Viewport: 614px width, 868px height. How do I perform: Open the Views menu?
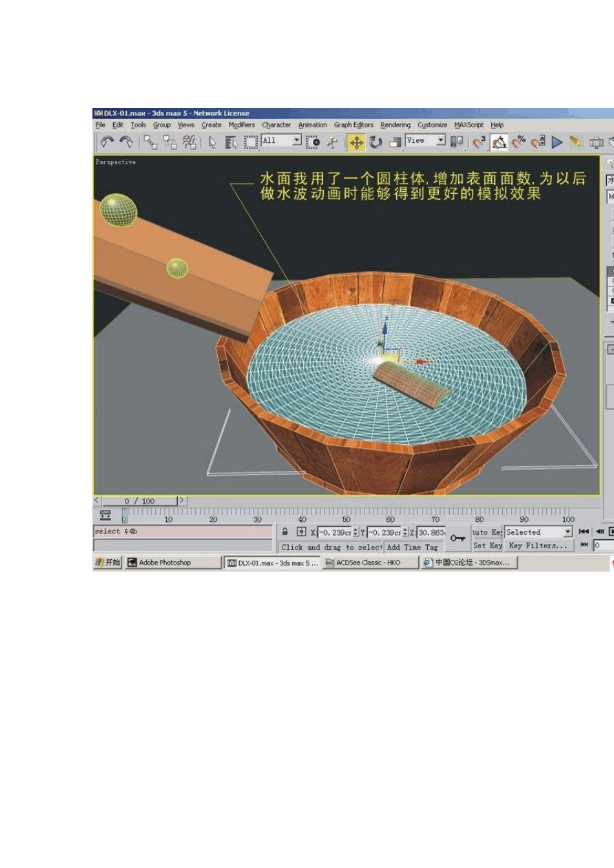pos(186,125)
